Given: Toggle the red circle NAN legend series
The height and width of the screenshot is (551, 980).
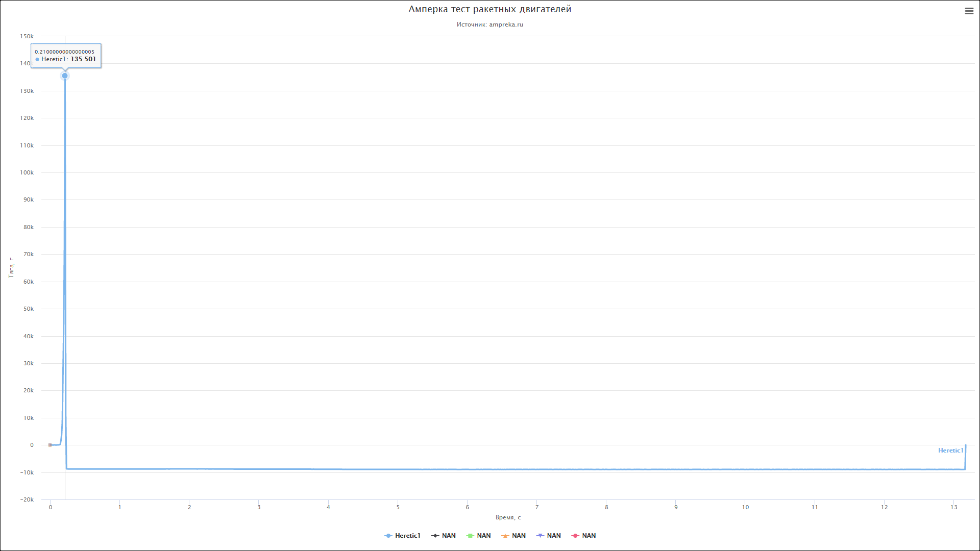Looking at the screenshot, I should click(584, 536).
